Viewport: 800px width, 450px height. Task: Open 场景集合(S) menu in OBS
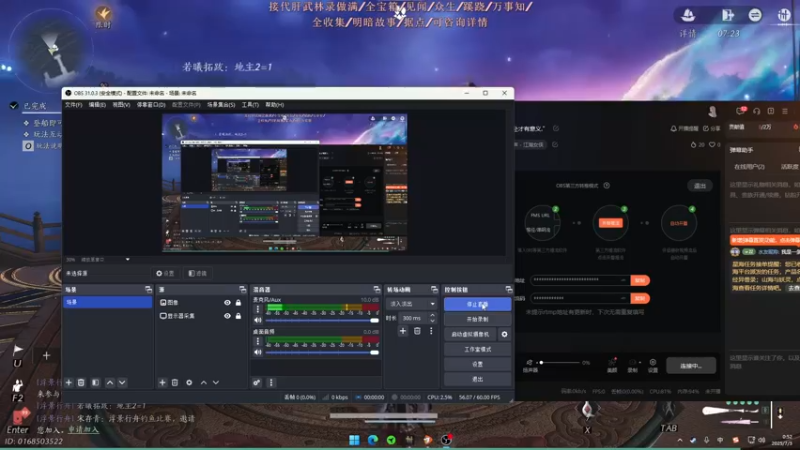tap(221, 105)
